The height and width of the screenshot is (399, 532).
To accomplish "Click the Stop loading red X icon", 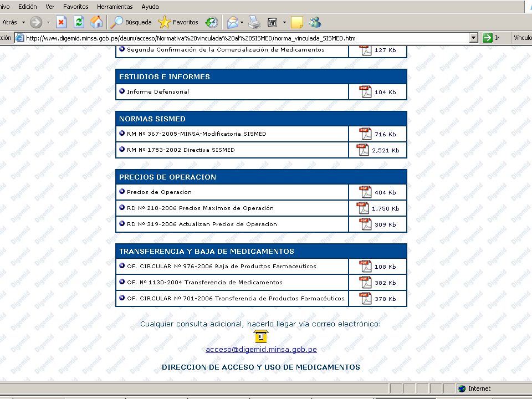I will click(61, 22).
